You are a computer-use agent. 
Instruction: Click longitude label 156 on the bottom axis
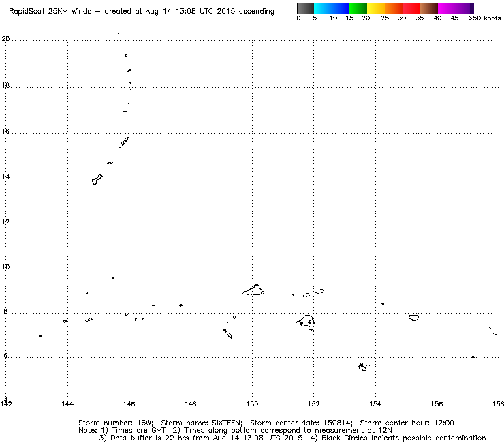tap(437, 403)
